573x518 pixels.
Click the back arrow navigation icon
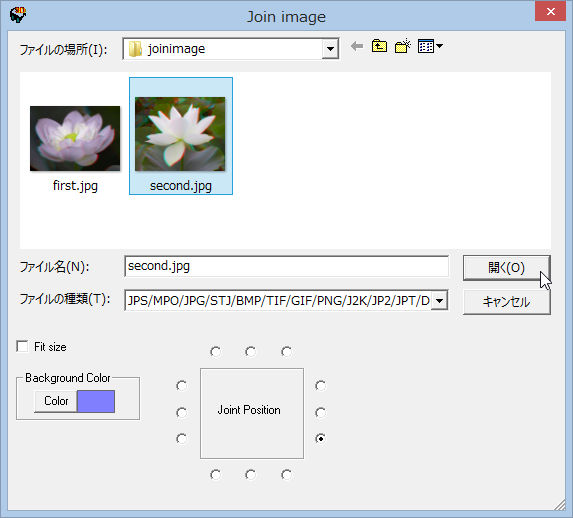357,46
